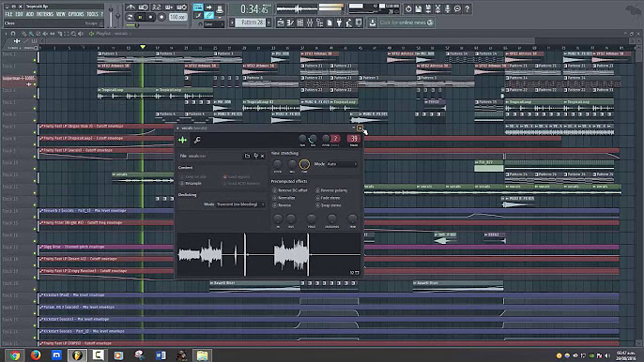
Task: Open the OPTIONS menu
Action: (x=76, y=14)
